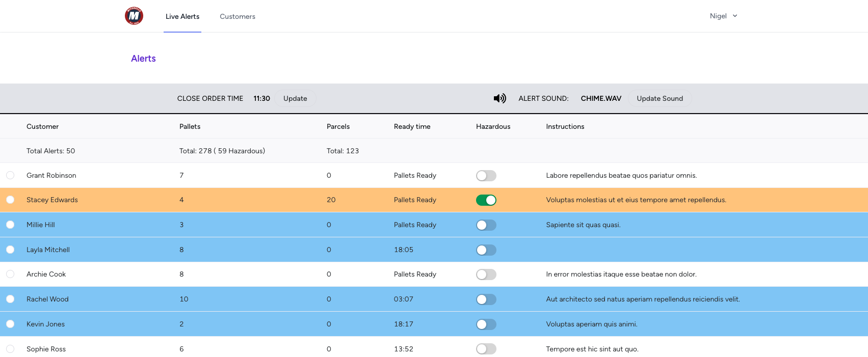Choose the Sophie Ross row radio button
868x357 pixels.
click(10, 349)
